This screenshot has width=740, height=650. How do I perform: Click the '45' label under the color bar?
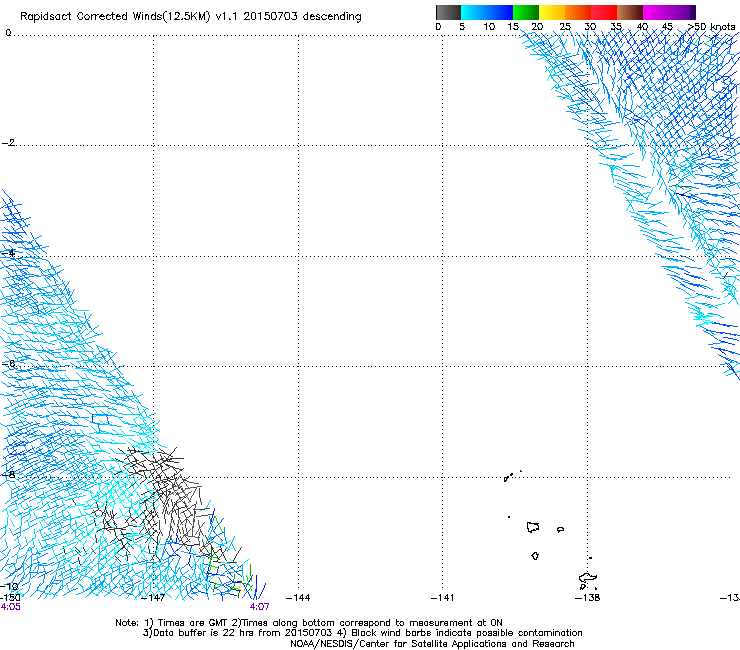pyautogui.click(x=667, y=27)
